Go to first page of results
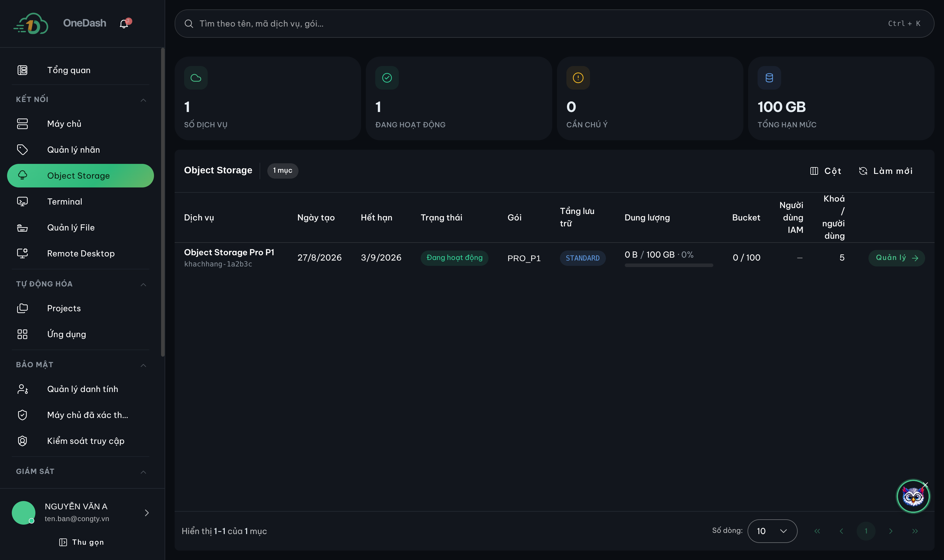 click(817, 531)
